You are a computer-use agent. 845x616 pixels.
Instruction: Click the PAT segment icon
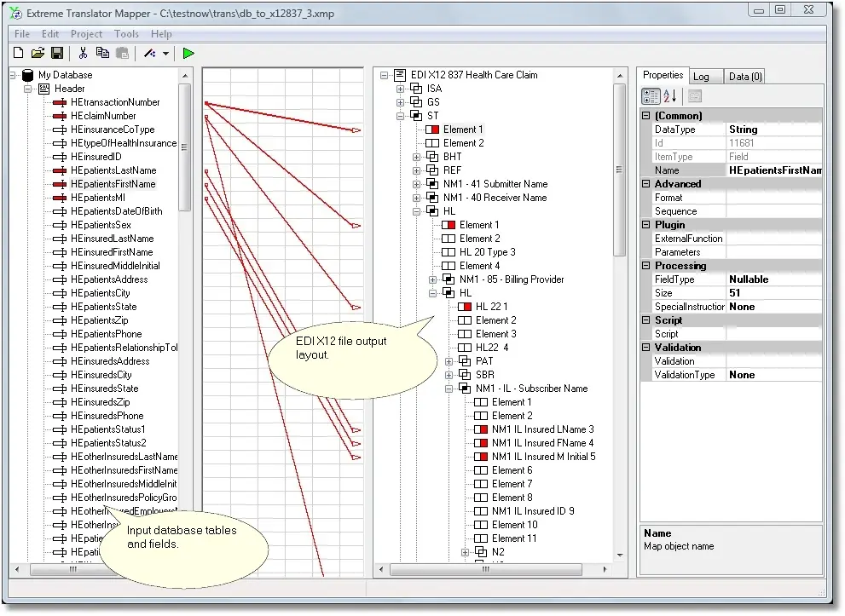pos(465,360)
